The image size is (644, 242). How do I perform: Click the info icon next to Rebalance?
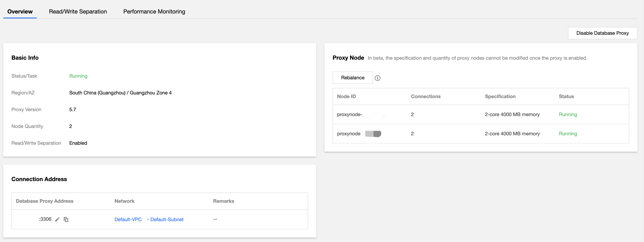click(x=378, y=78)
